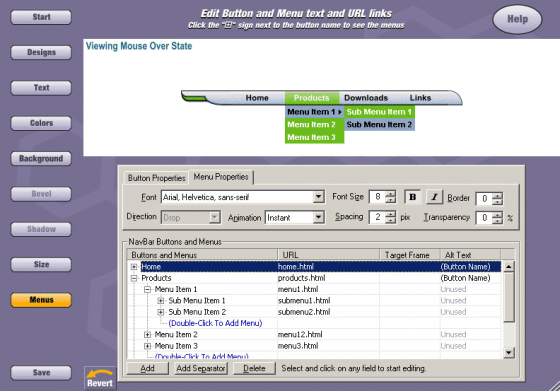Screen dimensions: 560x391
Task: Increase Font Size with up arrow
Action: pos(391,194)
